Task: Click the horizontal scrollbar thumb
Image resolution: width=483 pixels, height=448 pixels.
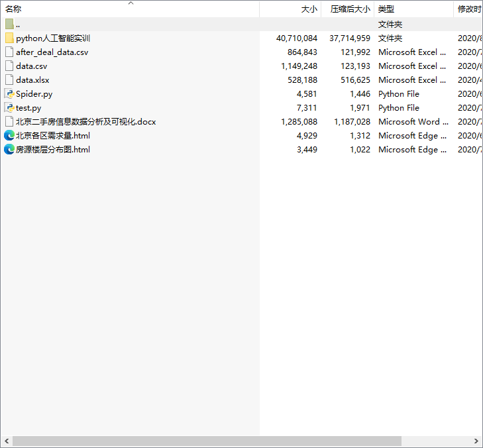Action: 207,441
